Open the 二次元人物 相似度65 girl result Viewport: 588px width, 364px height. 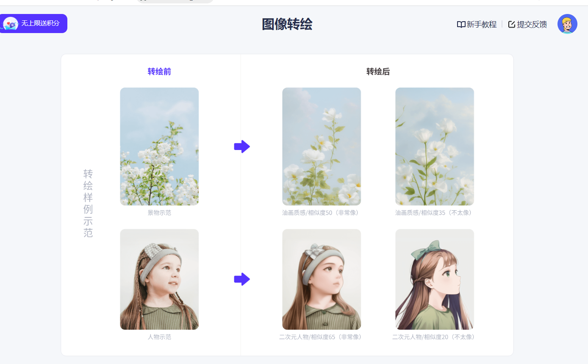322,279
